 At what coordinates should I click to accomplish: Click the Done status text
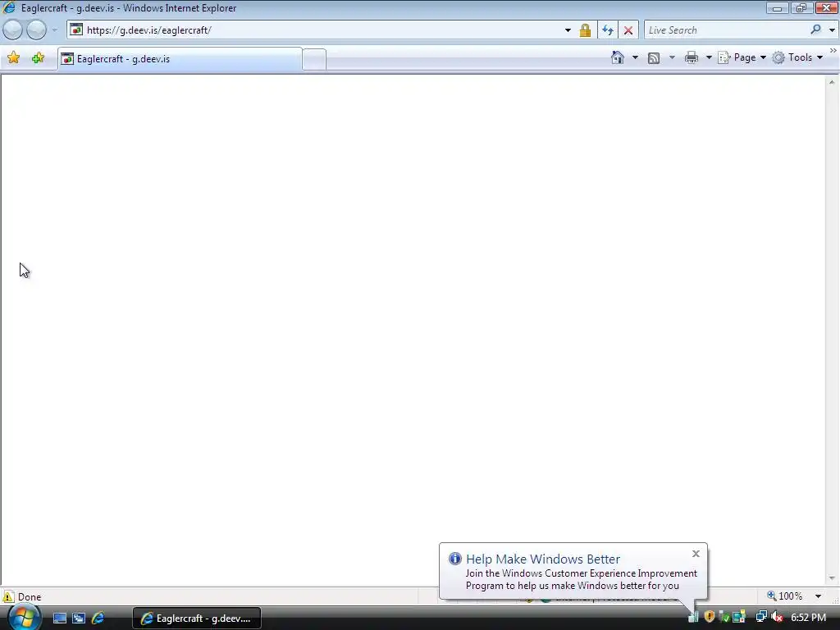tap(30, 597)
